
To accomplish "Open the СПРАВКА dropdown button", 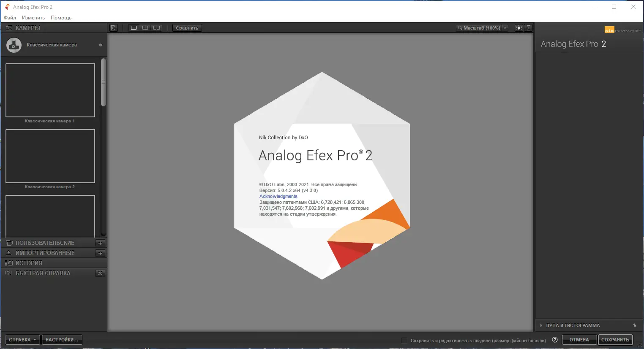I will pyautogui.click(x=23, y=340).
